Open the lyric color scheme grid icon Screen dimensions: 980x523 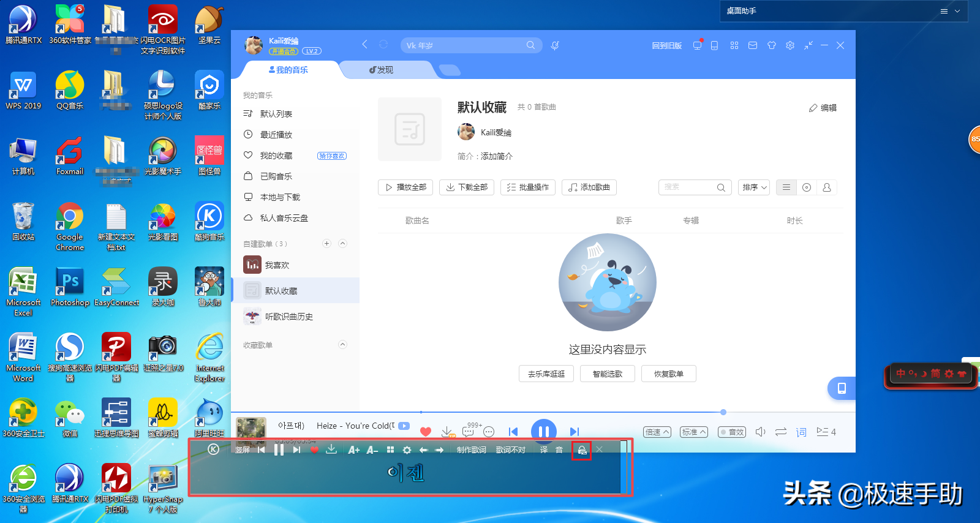pos(390,450)
